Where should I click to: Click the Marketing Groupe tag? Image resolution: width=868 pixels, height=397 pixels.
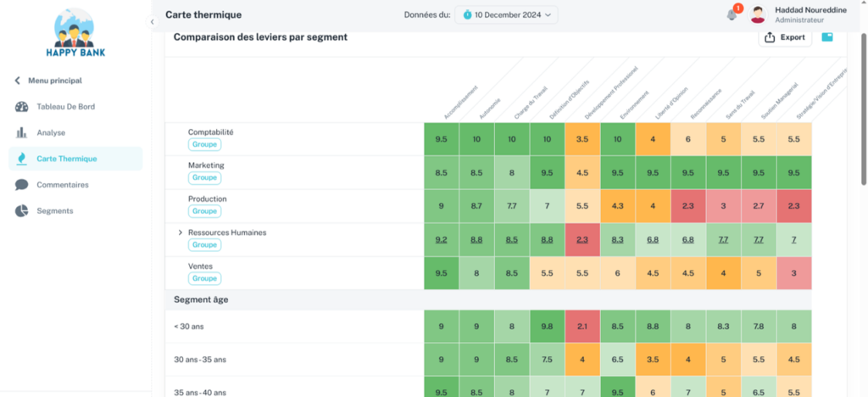point(204,178)
